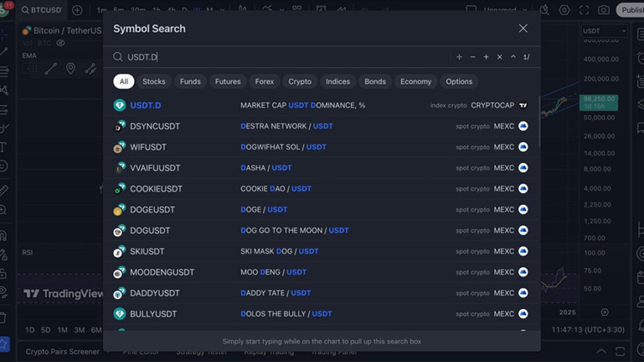This screenshot has width=644, height=362.
Task: Open the USDT currency dropdown
Action: click(604, 31)
